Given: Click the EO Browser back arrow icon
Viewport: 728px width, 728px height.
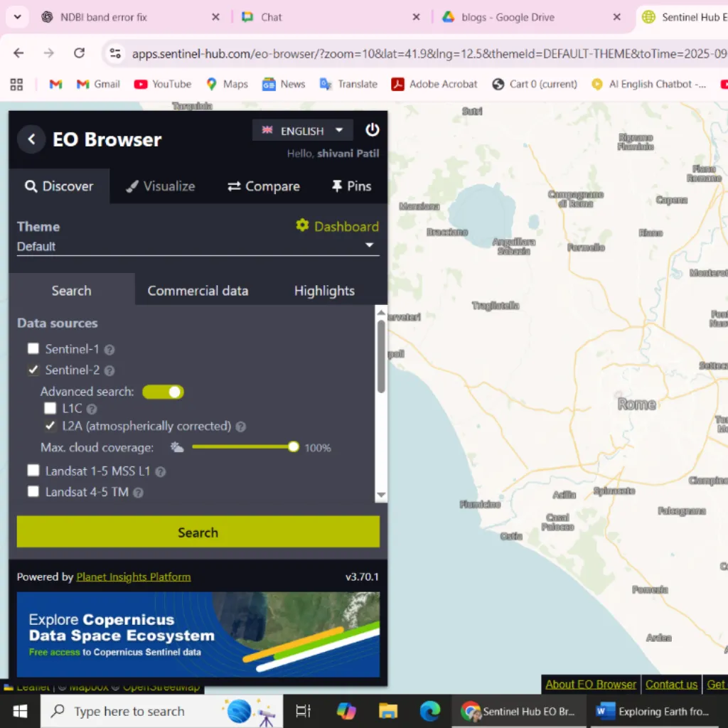Looking at the screenshot, I should point(31,139).
